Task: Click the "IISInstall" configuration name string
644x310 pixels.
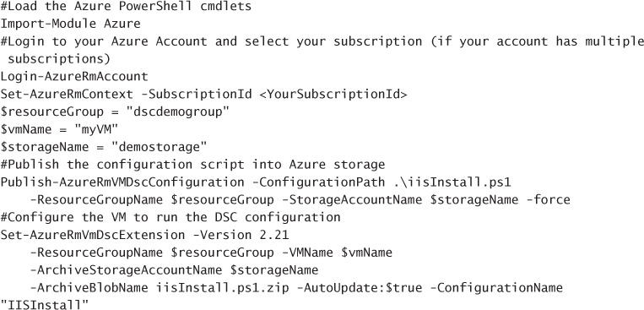Action: pyautogui.click(x=45, y=305)
